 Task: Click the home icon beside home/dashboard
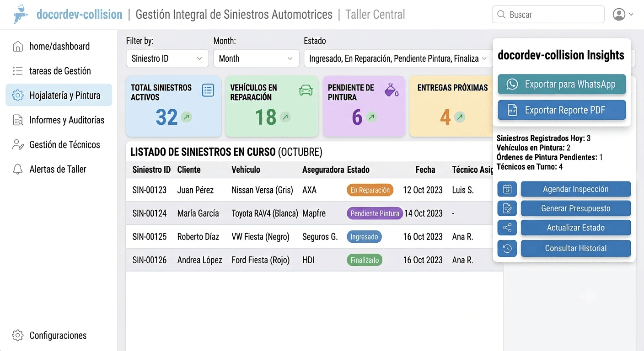pos(18,46)
